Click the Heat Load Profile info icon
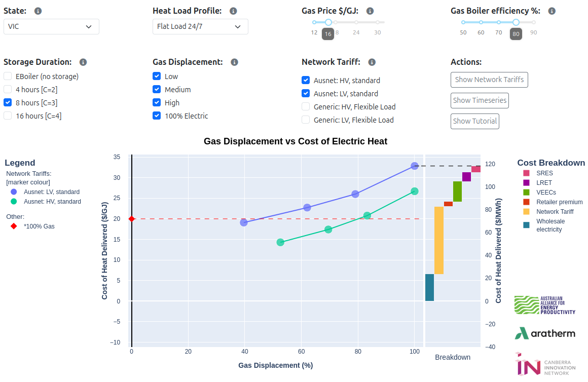 click(233, 11)
